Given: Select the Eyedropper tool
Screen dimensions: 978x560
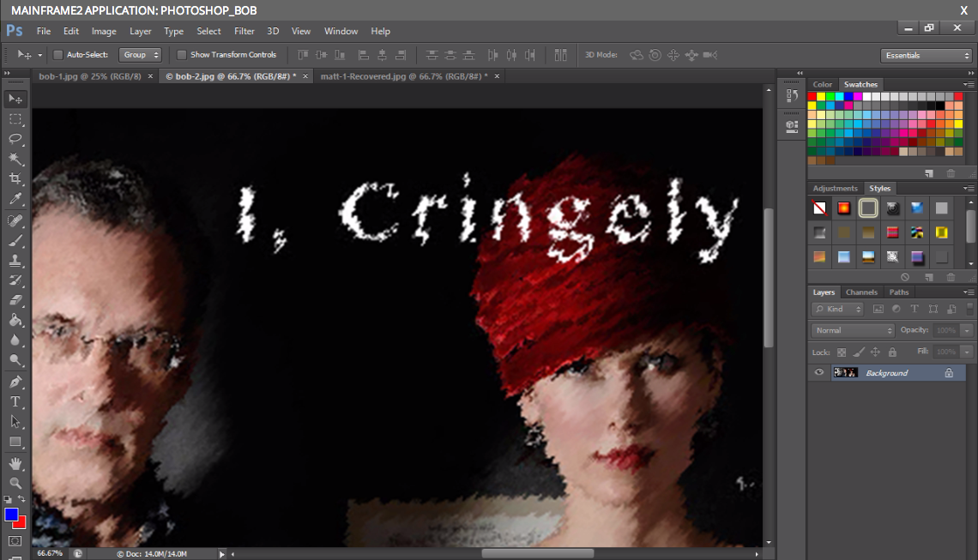Looking at the screenshot, I should coord(15,198).
